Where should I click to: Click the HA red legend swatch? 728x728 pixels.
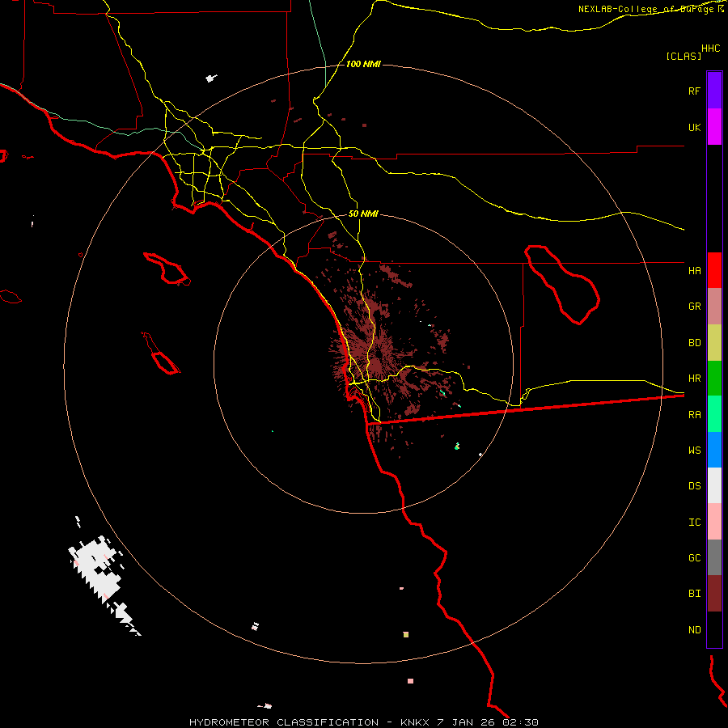point(714,270)
